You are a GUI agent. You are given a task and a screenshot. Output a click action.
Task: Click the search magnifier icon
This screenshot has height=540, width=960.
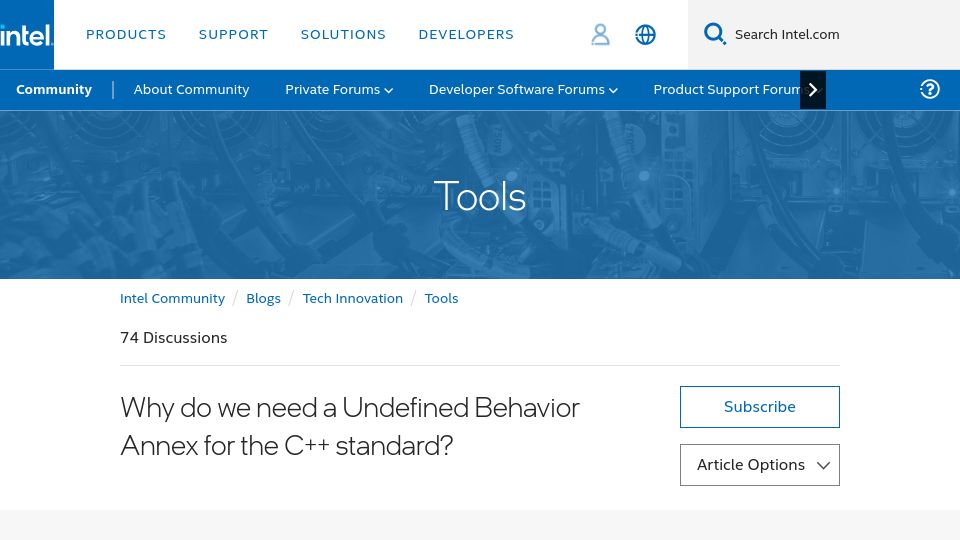(x=714, y=34)
